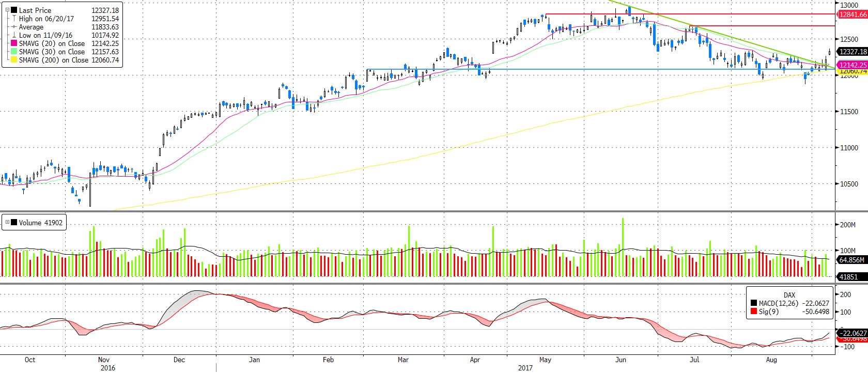
Task: Click the 200M volume axis label
Action: [848, 225]
